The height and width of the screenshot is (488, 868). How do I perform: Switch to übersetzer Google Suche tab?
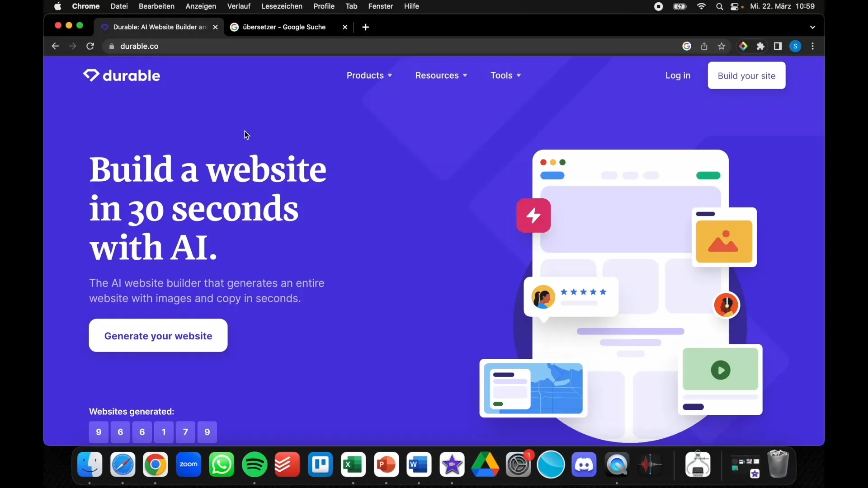click(289, 27)
